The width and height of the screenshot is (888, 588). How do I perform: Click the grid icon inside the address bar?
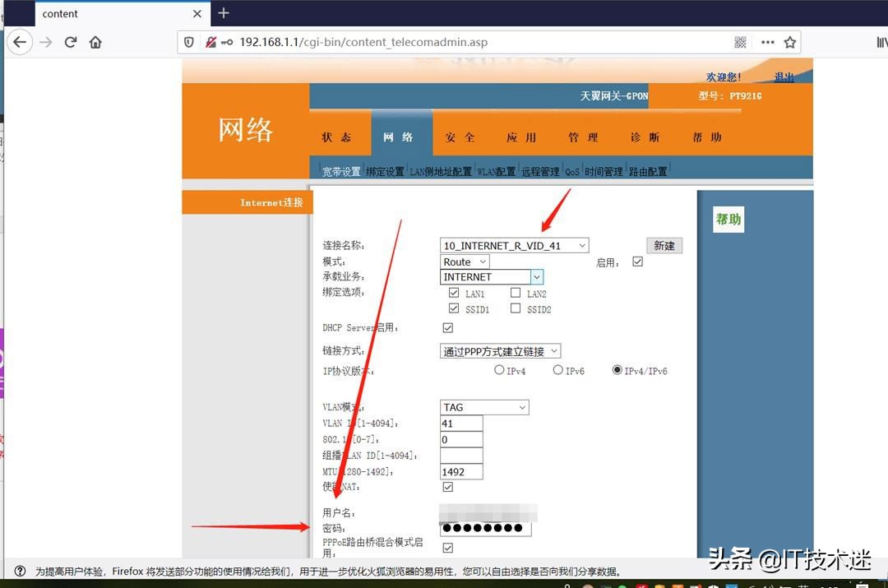(739, 42)
